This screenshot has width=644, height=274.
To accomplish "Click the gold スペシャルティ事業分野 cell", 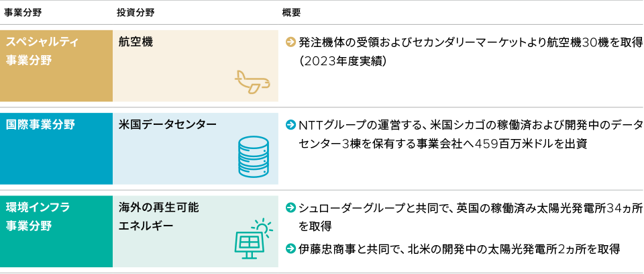I will click(x=56, y=66).
